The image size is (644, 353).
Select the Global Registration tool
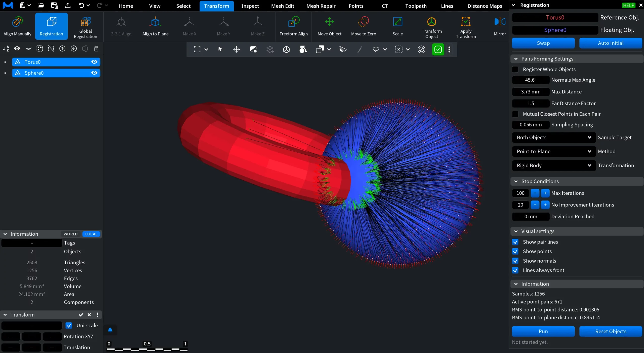pyautogui.click(x=86, y=26)
